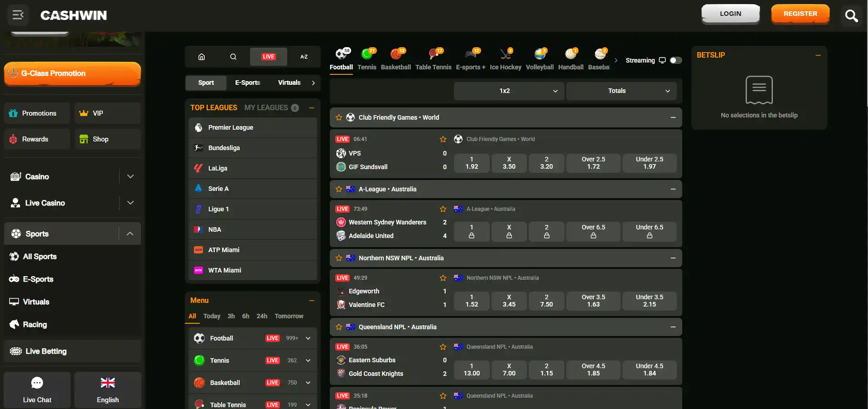Open the Totals market dropdown
This screenshot has width=868, height=409.
coord(621,91)
